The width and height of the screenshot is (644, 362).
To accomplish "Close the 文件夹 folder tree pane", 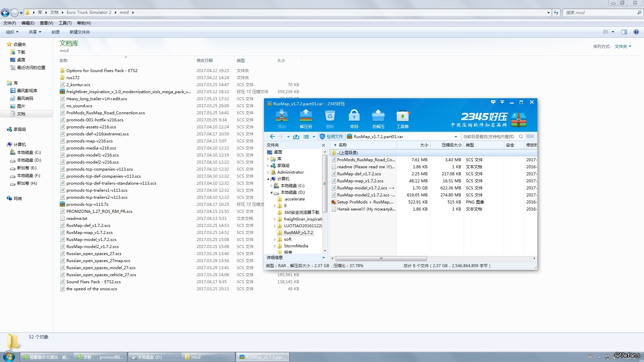I will coord(323,145).
